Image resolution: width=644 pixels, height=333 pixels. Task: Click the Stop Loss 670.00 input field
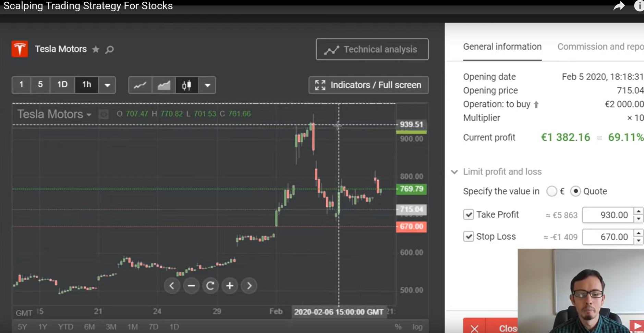pos(608,237)
